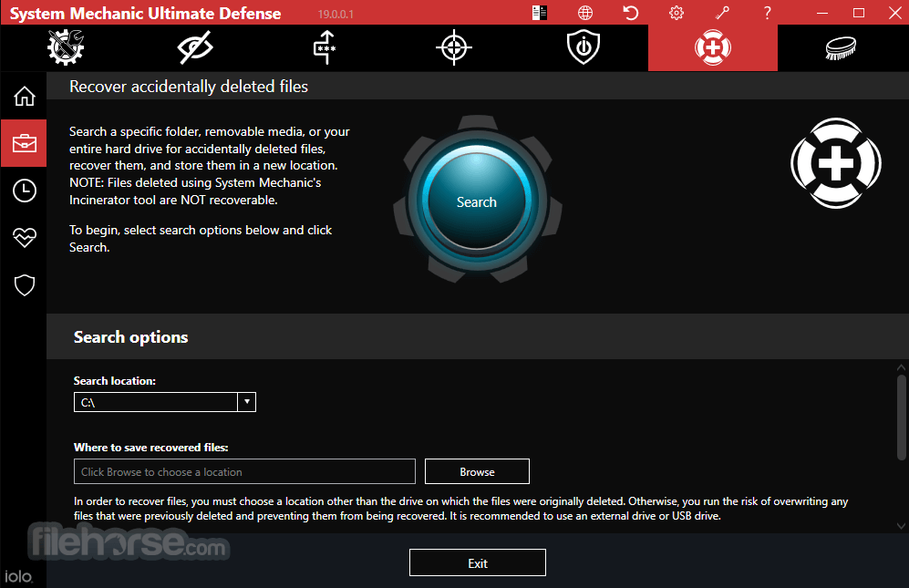
Task: Click the 'Search options' heading
Action: pyautogui.click(x=131, y=337)
